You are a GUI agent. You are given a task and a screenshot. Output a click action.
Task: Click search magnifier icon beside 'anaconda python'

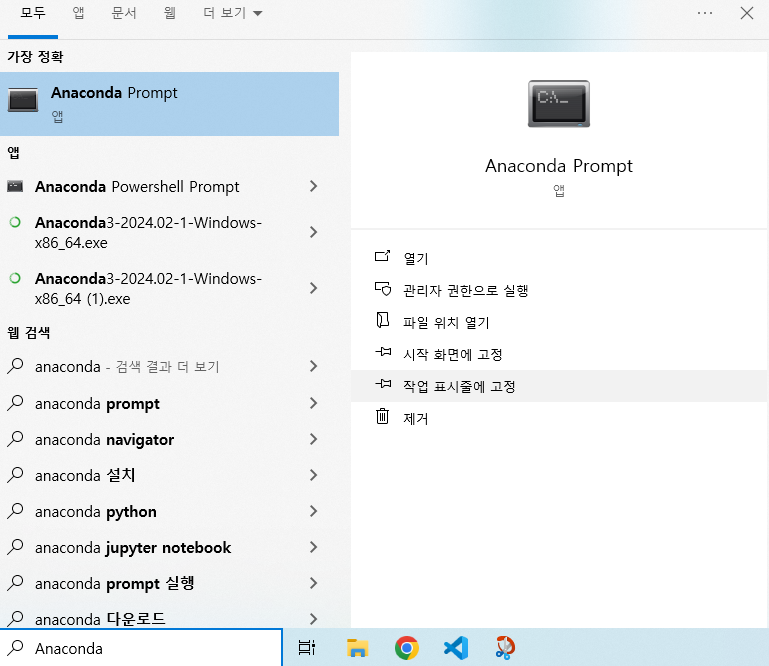point(15,511)
